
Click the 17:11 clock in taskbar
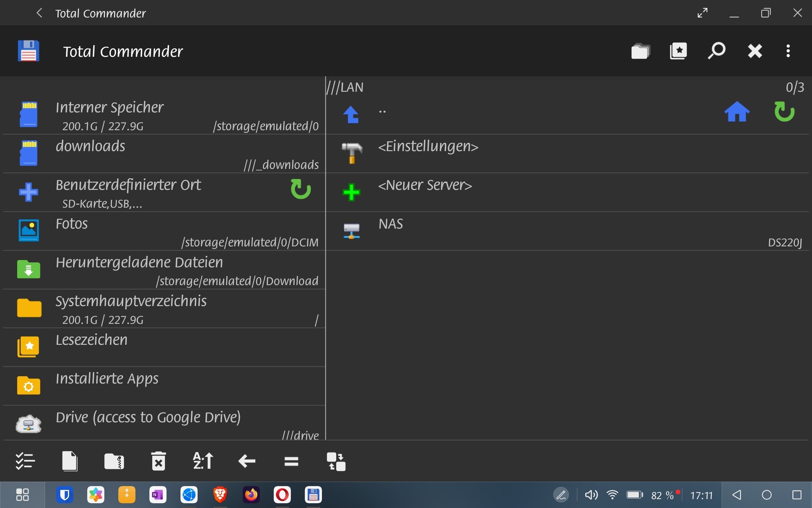(701, 495)
